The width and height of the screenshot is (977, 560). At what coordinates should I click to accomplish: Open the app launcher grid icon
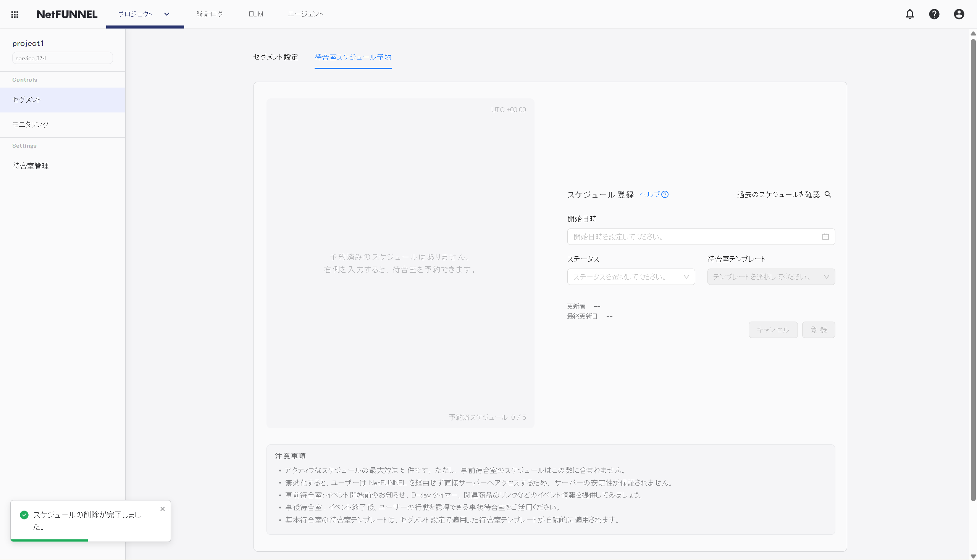[x=15, y=14]
